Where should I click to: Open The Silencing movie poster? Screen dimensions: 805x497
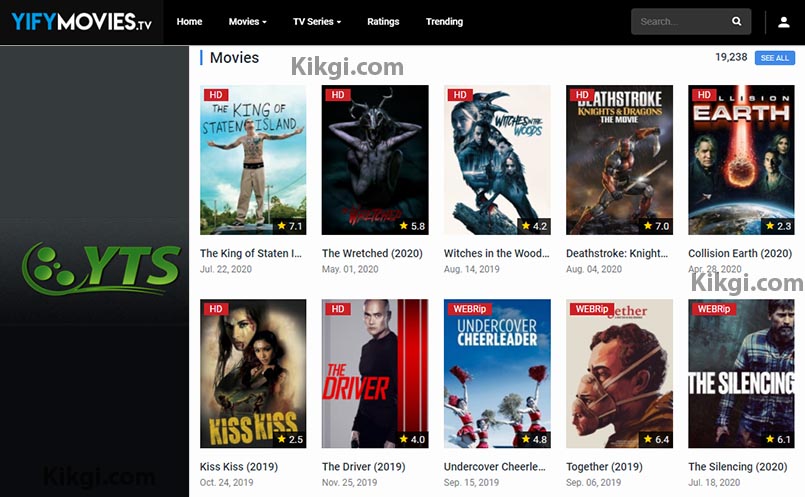741,374
